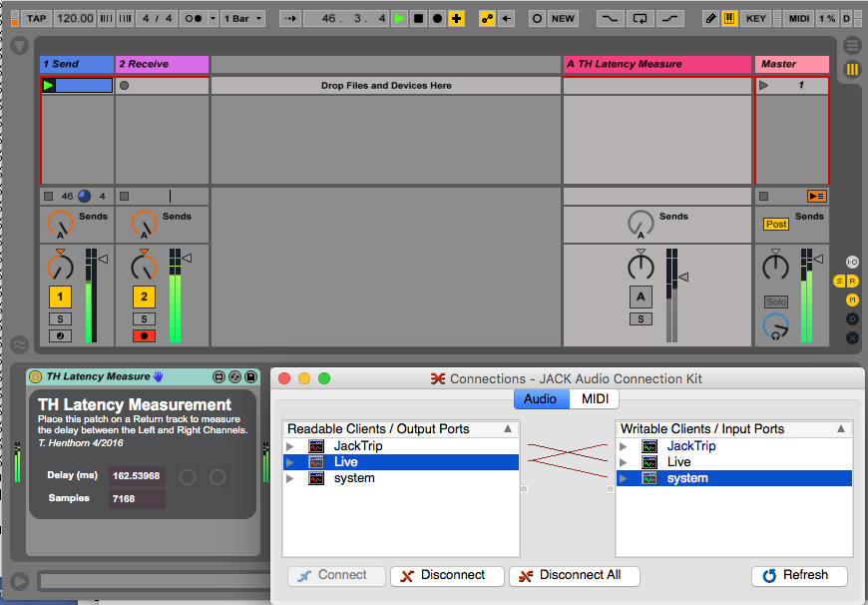Select the 2 Receive track header
Viewport: 868px width, 605px height.
pos(163,64)
